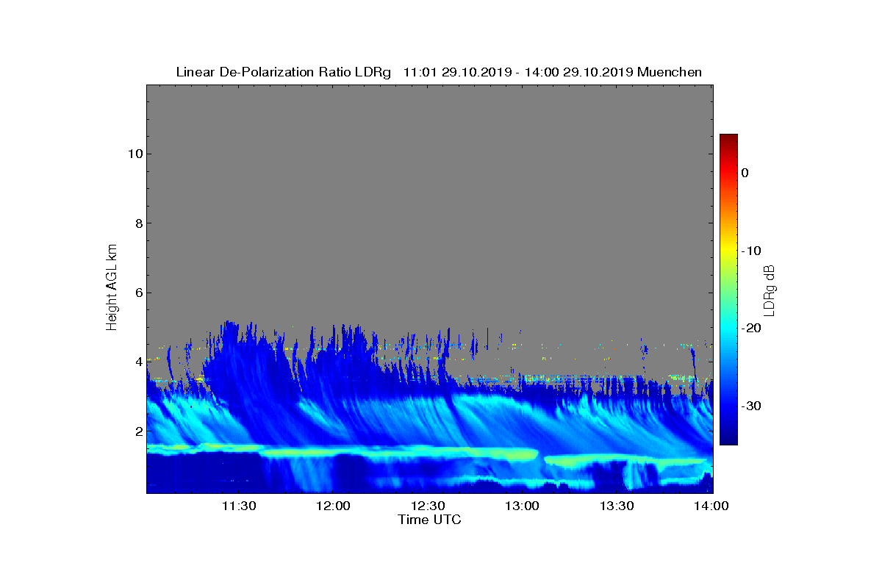The width and height of the screenshot is (882, 588).
Task: Click the 13:30 time tick label
Action: (617, 506)
